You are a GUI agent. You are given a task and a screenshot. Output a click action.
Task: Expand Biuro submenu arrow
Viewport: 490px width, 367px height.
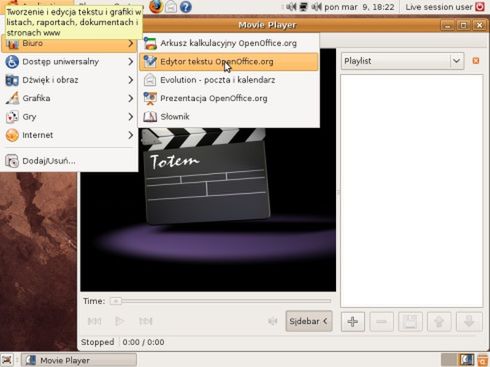[x=130, y=43]
